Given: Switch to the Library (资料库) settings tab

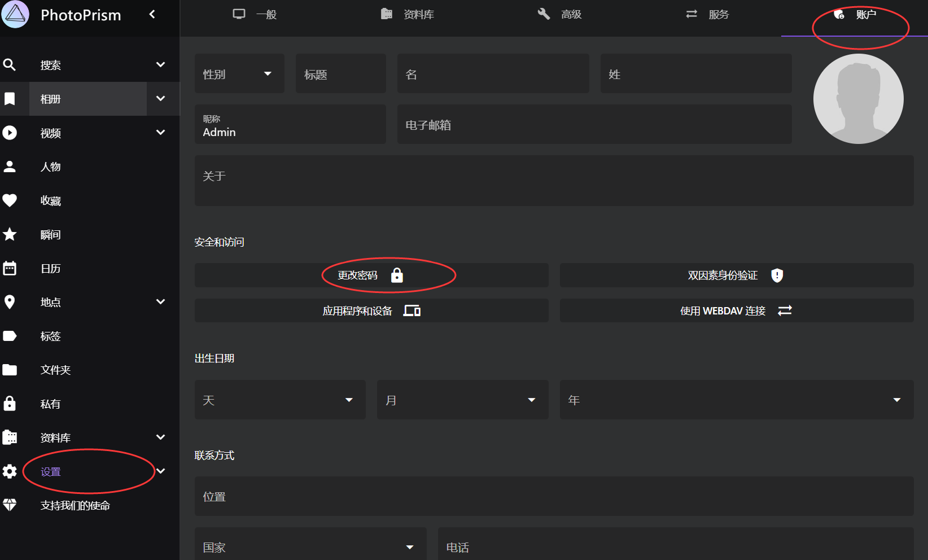Looking at the screenshot, I should (x=407, y=14).
